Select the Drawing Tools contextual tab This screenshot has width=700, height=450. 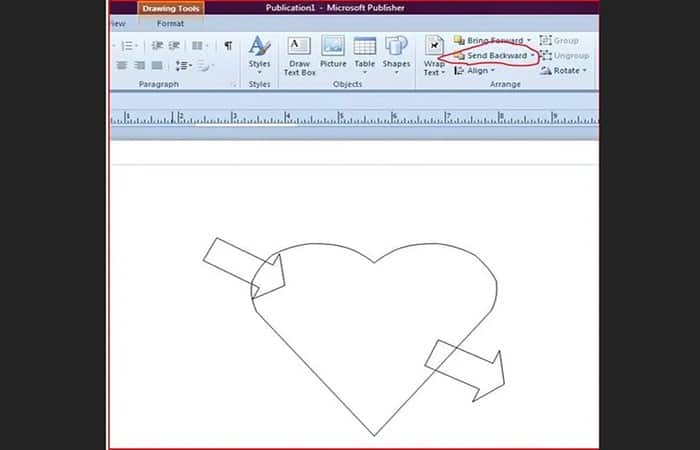(171, 8)
